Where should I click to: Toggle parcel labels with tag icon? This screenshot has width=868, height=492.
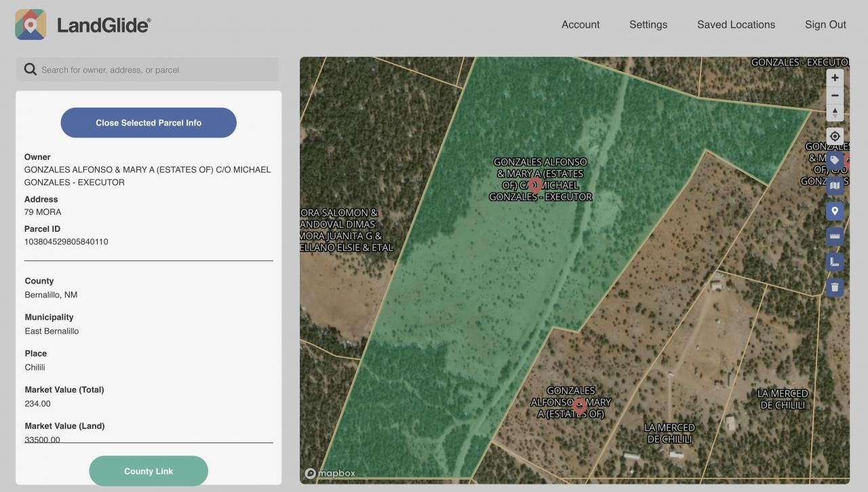pos(835,161)
